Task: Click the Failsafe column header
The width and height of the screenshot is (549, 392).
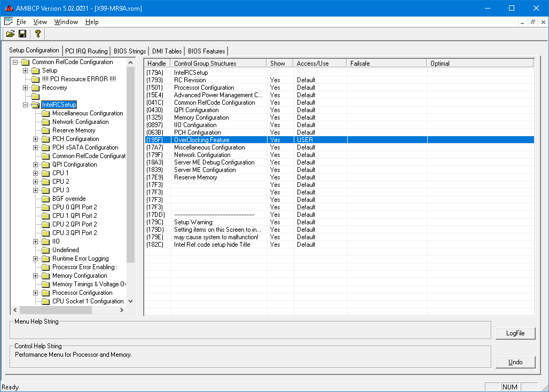Action: pos(387,64)
